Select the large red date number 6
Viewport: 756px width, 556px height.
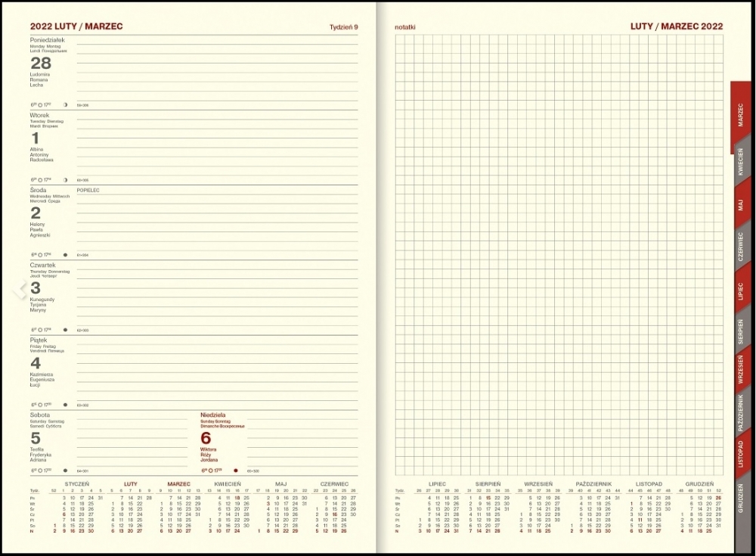[206, 438]
